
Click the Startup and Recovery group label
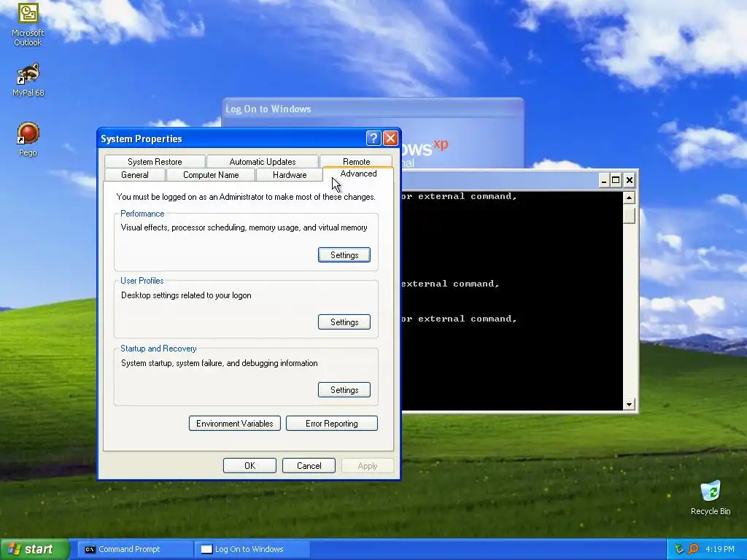point(158,348)
